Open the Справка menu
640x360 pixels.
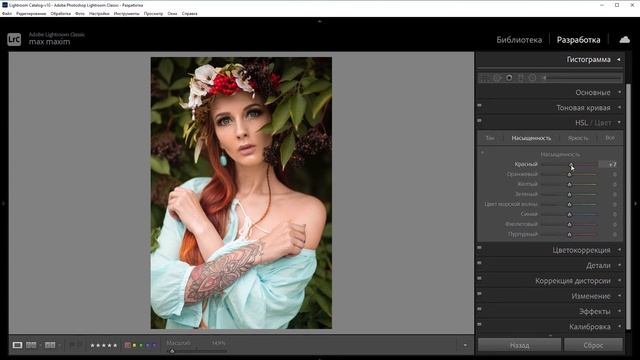[189, 13]
